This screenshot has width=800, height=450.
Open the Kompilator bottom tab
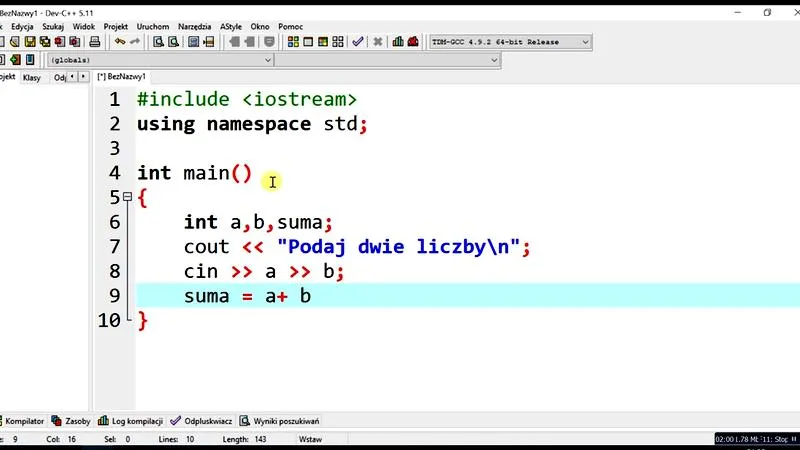click(22, 421)
